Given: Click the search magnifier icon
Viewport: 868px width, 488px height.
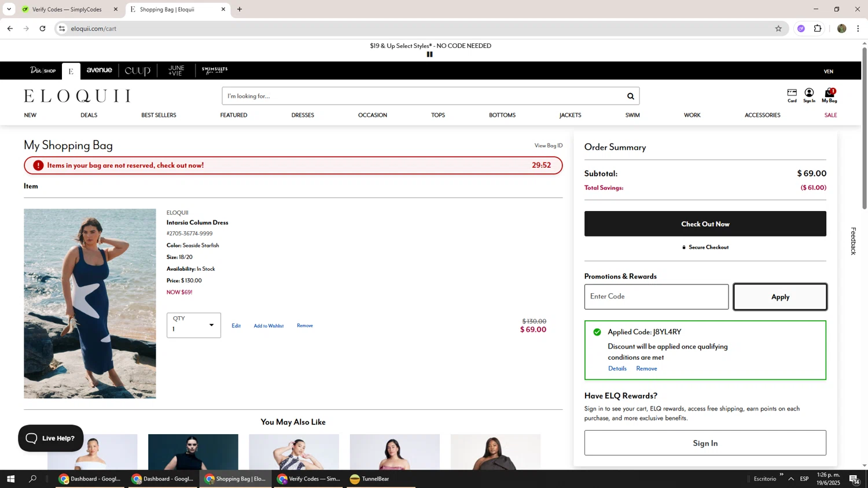Looking at the screenshot, I should click(630, 96).
